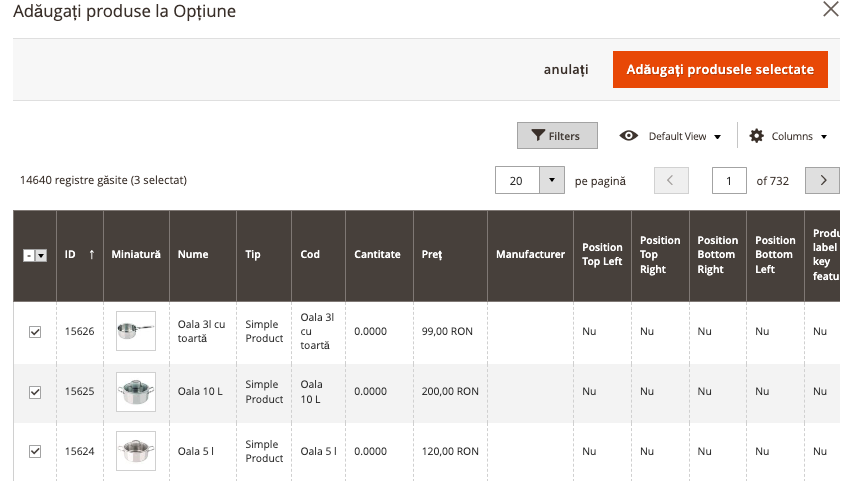This screenshot has width=849, height=481.
Task: Click the name cell Oala 3l cu toartă
Action: click(x=201, y=331)
